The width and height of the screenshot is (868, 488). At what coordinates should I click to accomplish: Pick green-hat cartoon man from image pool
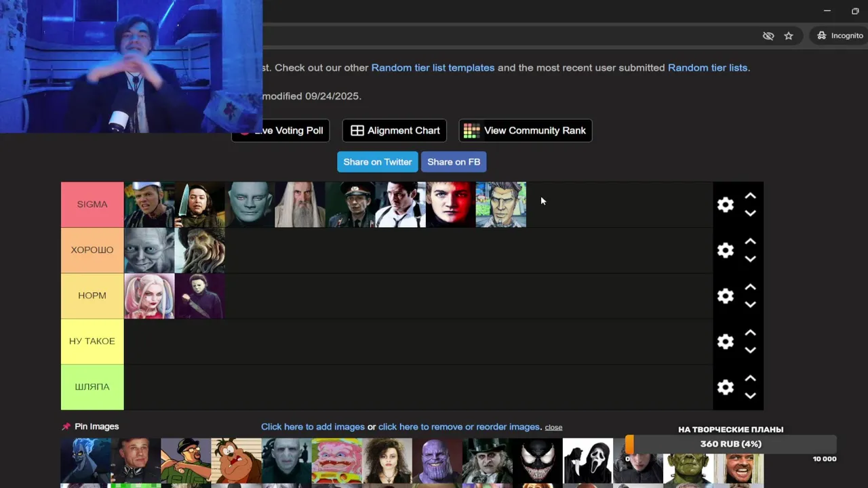(x=186, y=460)
